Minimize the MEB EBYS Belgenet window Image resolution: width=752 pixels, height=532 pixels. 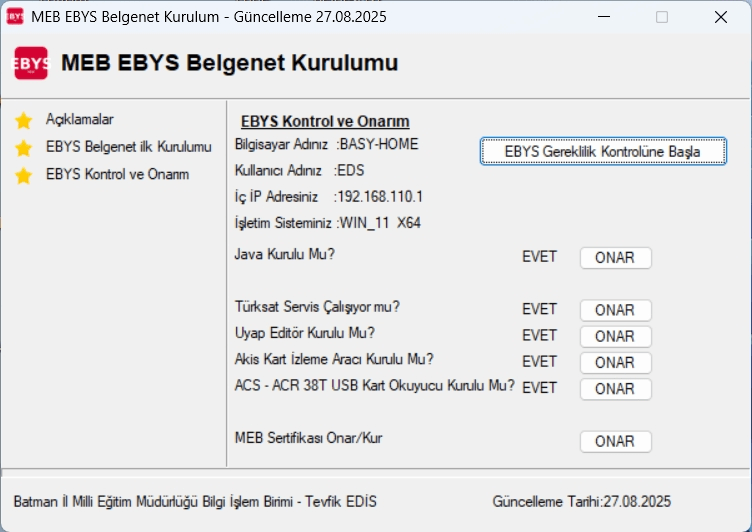click(603, 17)
